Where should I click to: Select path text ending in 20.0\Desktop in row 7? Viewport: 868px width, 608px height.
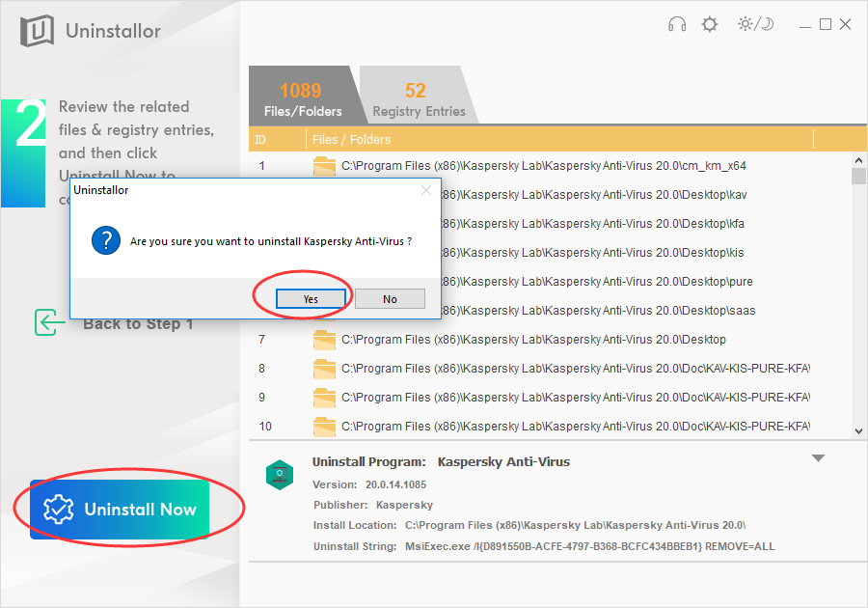[533, 340]
